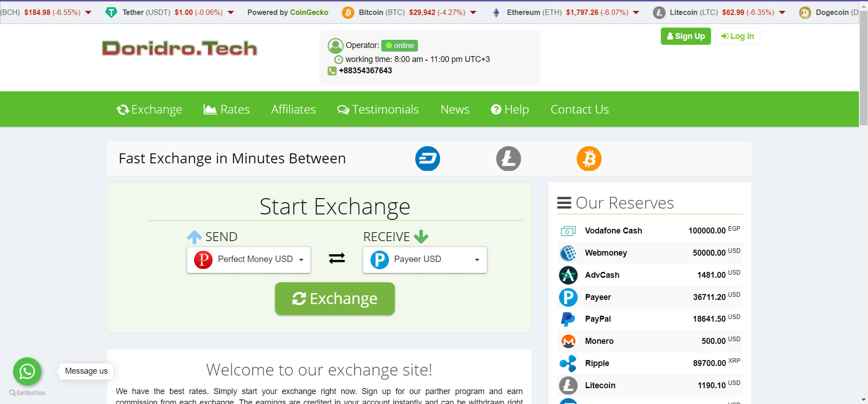Expand the Bitcoin Cash ticker dropdown arrow
Viewport: 868px width, 404px height.
pos(88,13)
